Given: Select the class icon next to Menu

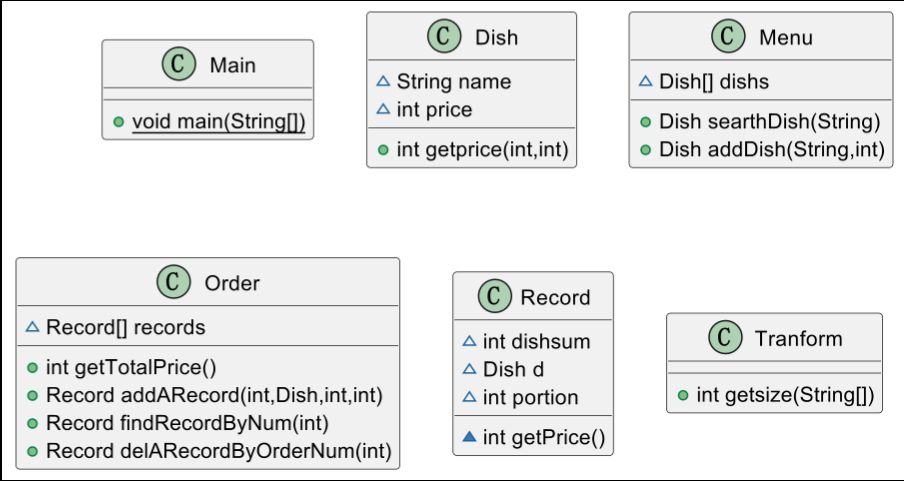Looking at the screenshot, I should point(727,37).
